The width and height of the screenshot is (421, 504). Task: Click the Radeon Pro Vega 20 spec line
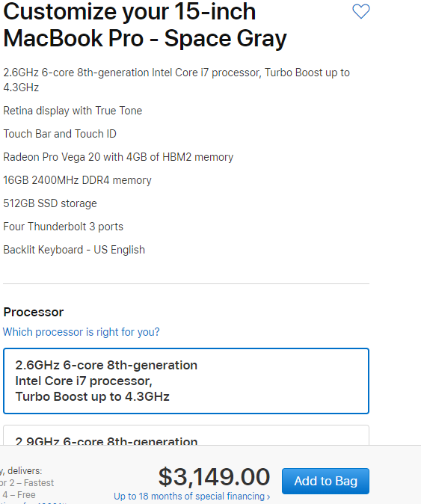118,157
